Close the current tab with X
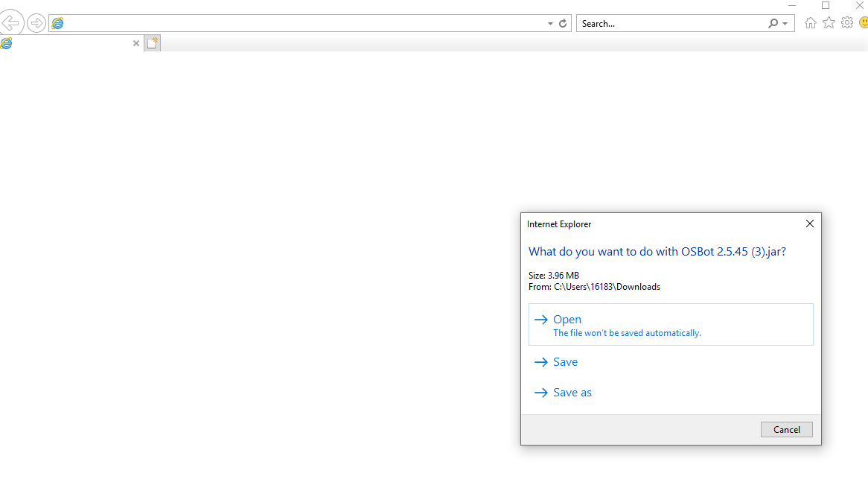 pos(136,43)
